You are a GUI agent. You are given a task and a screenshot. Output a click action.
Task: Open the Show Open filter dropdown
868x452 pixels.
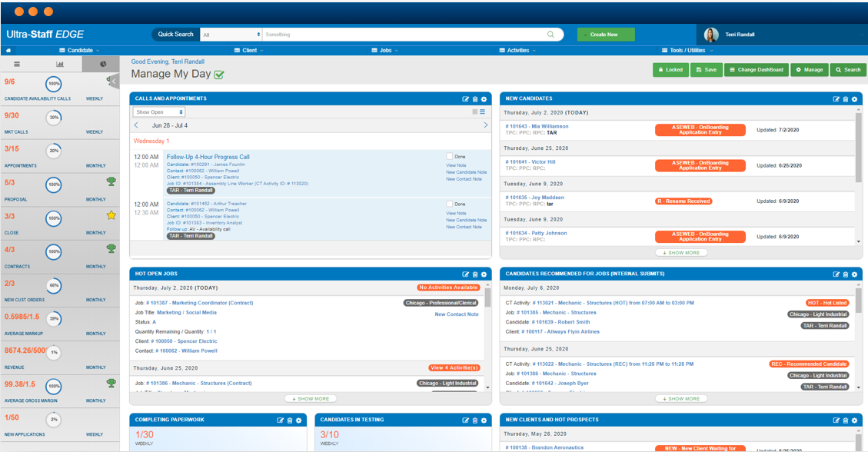(x=159, y=111)
